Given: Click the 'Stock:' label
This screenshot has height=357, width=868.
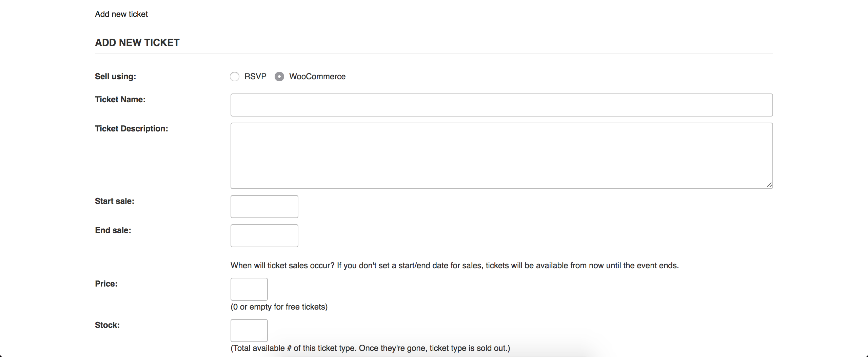Looking at the screenshot, I should tap(107, 325).
